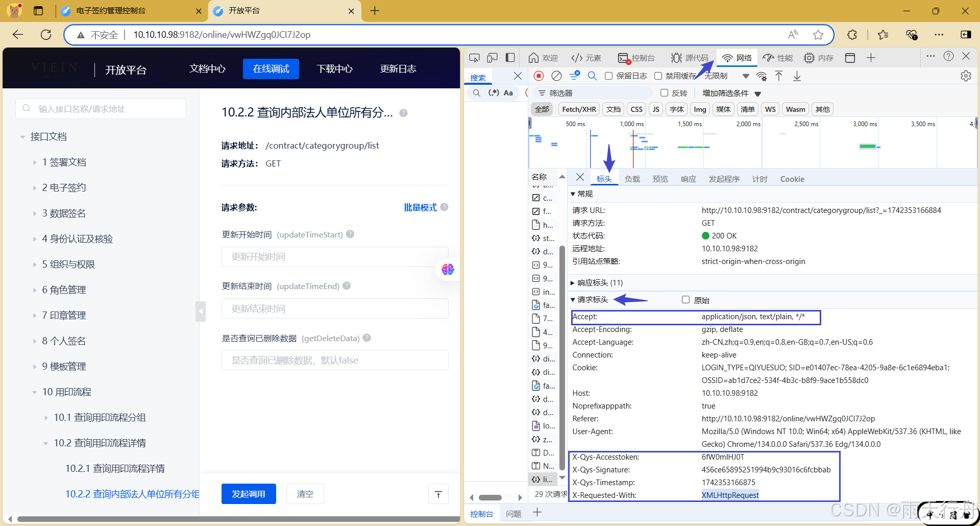
Task: Toggle the browser sidebar icon
Action: coord(966,35)
